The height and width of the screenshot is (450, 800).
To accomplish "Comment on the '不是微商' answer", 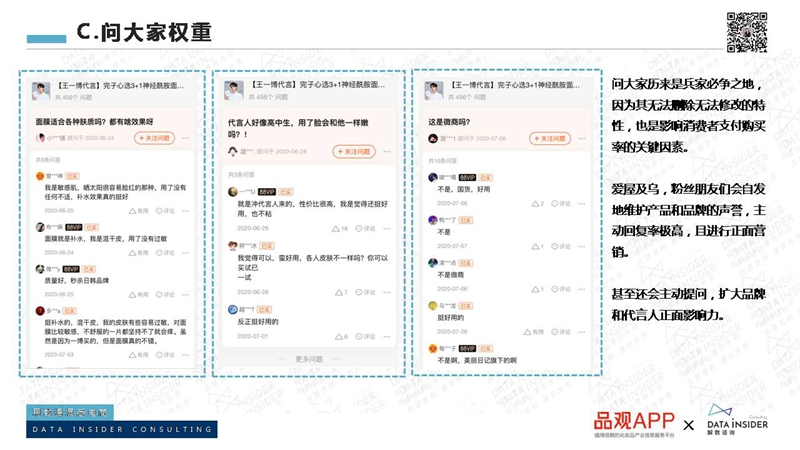I will (561, 289).
